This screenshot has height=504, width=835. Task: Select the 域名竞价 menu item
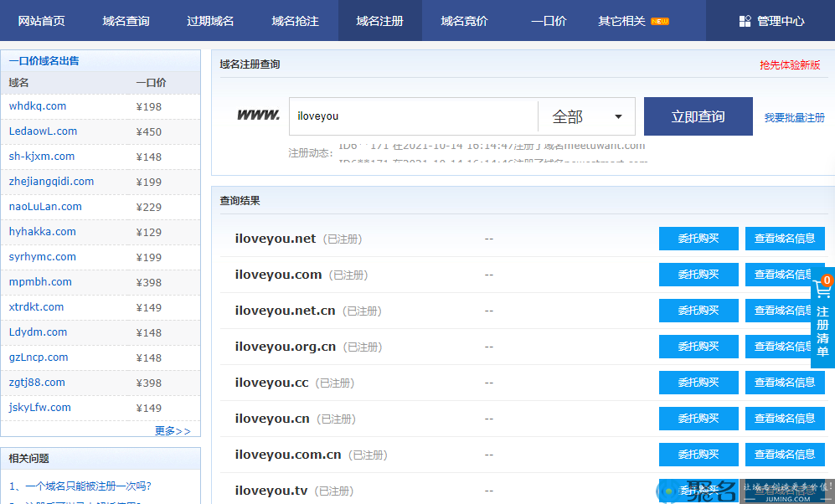(x=464, y=21)
